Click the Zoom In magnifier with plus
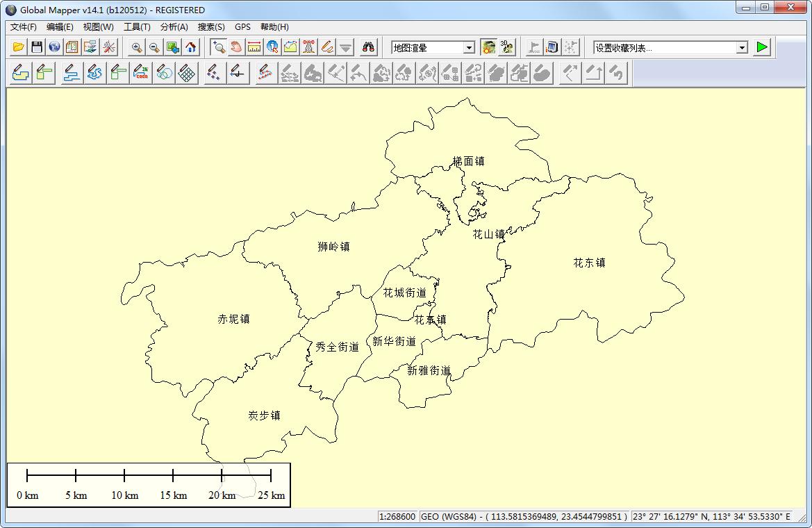 click(135, 47)
